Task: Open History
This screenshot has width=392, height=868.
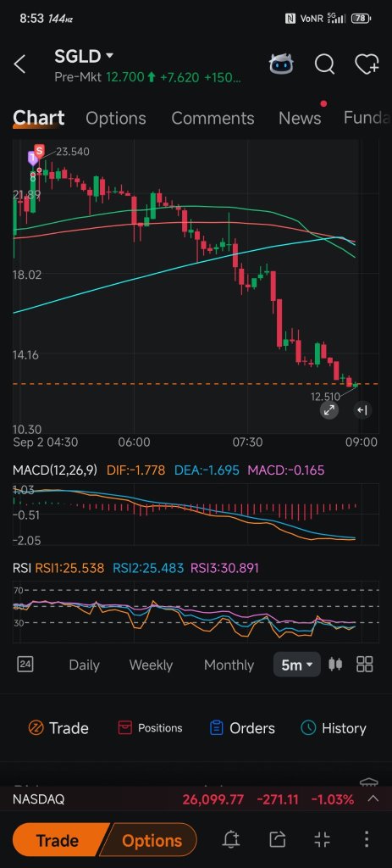Action: [334, 728]
